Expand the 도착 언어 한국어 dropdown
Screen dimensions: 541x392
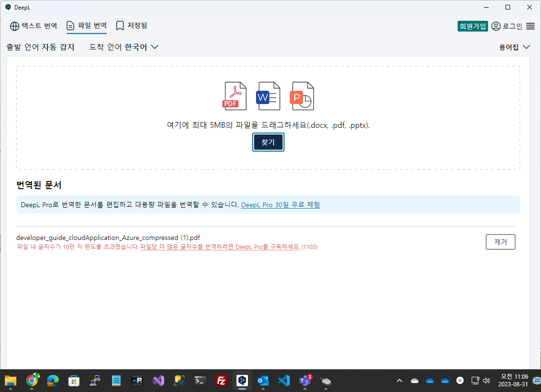tap(123, 47)
